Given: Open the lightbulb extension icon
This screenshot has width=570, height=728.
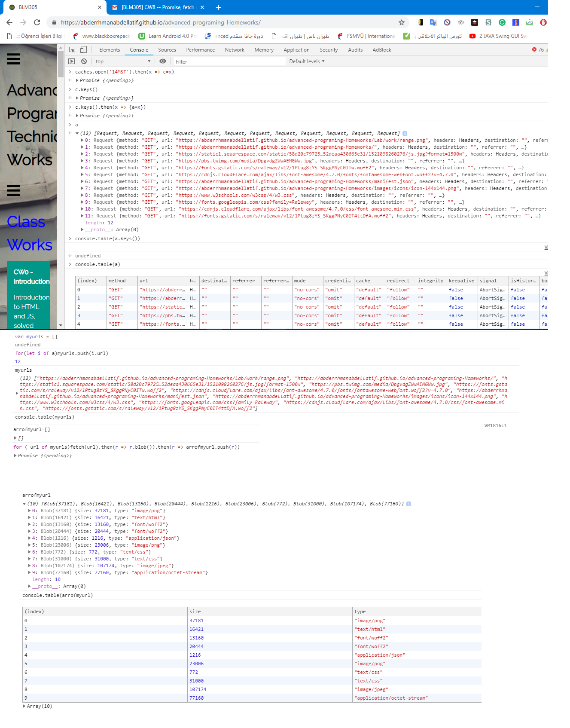Looking at the screenshot, I should coord(421,22).
